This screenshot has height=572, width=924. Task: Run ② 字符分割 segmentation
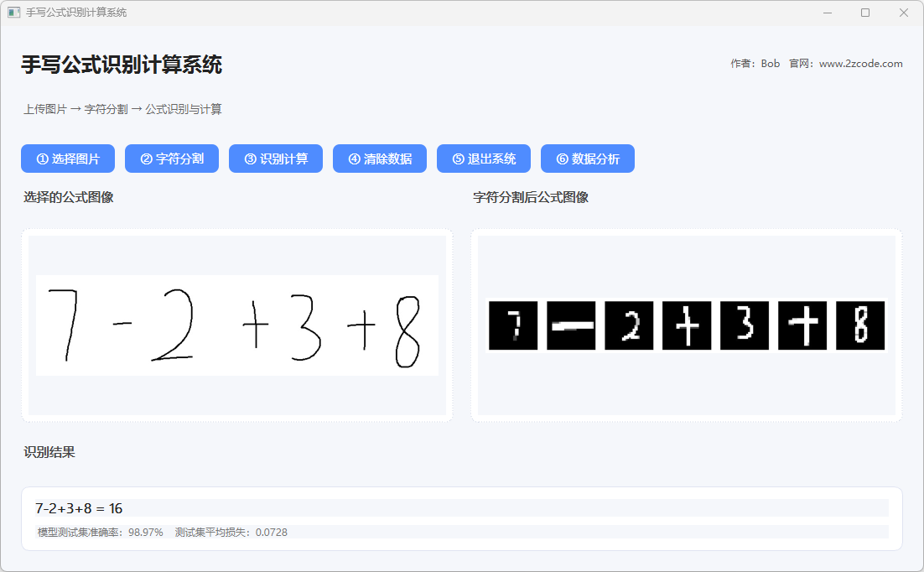click(172, 159)
